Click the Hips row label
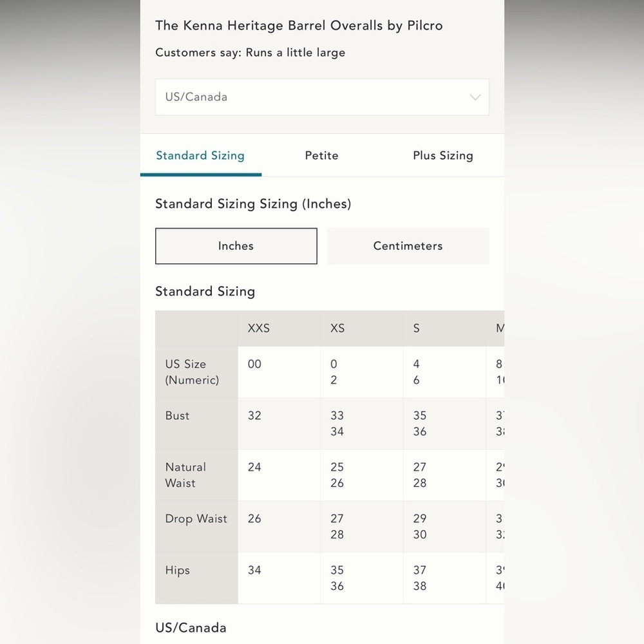 (x=177, y=571)
